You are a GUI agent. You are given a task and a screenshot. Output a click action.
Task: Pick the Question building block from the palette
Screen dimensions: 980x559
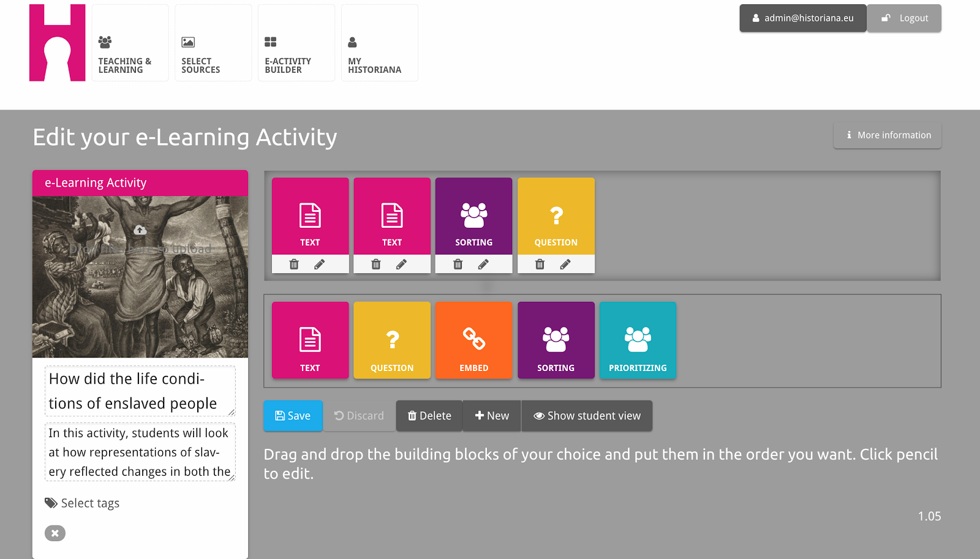392,340
